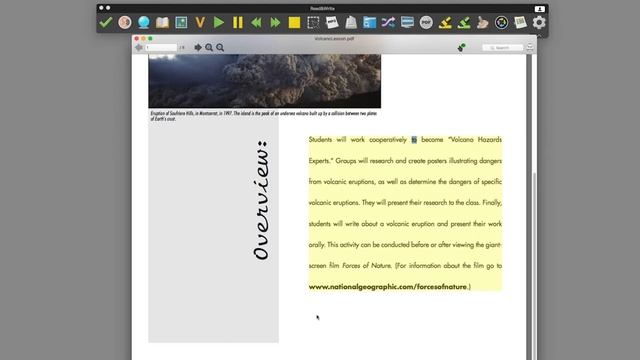
Task: Go to previous page in PDF viewer
Action: [139, 47]
